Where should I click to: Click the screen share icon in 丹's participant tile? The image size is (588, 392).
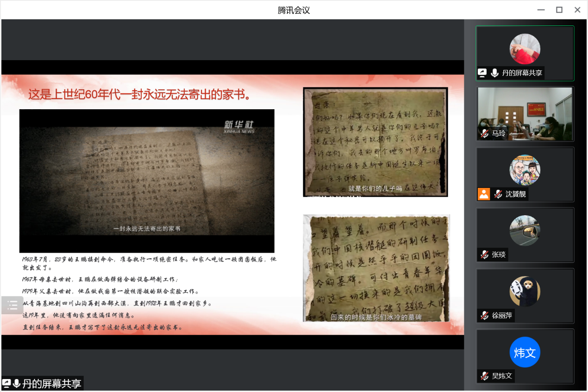(482, 73)
